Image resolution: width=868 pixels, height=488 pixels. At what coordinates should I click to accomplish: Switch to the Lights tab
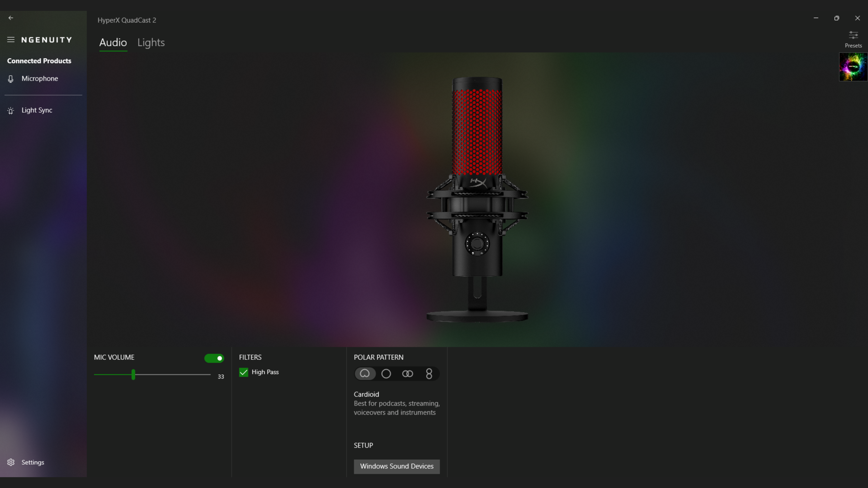[151, 42]
